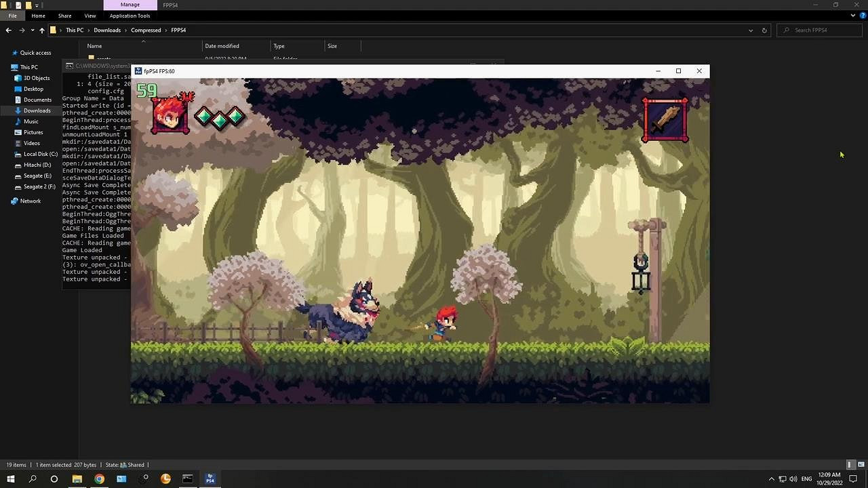Open the Command Prompt taskbar icon
Screen dimensions: 868x488
pos(188,479)
